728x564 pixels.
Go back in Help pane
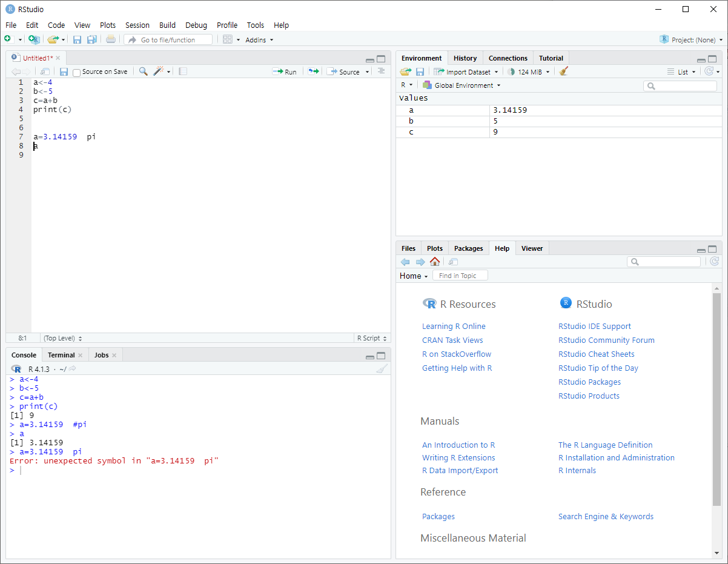[406, 262]
